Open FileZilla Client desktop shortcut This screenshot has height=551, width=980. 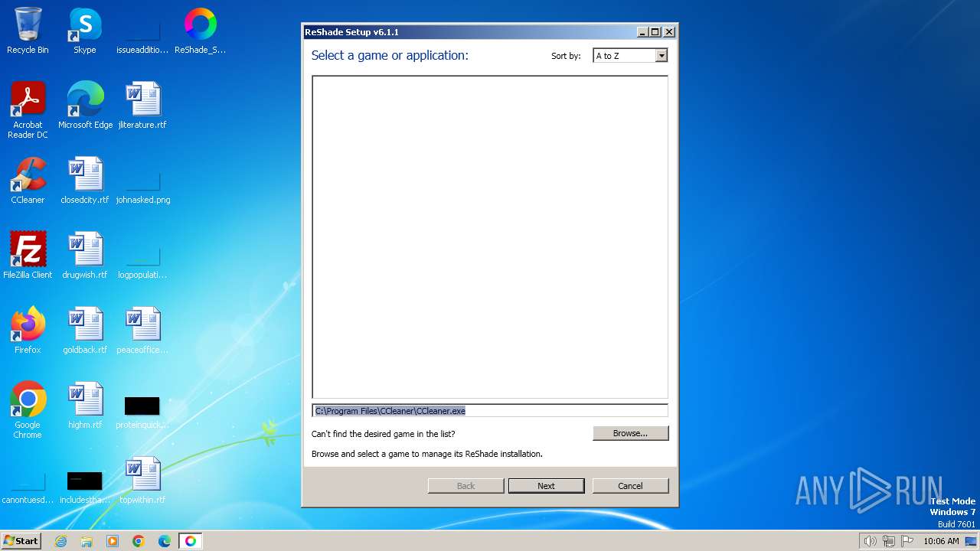click(x=28, y=256)
